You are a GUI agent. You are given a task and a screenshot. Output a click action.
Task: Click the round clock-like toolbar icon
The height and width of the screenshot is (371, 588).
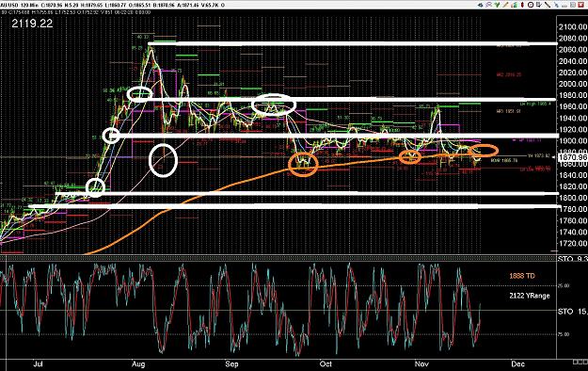click(x=531, y=5)
